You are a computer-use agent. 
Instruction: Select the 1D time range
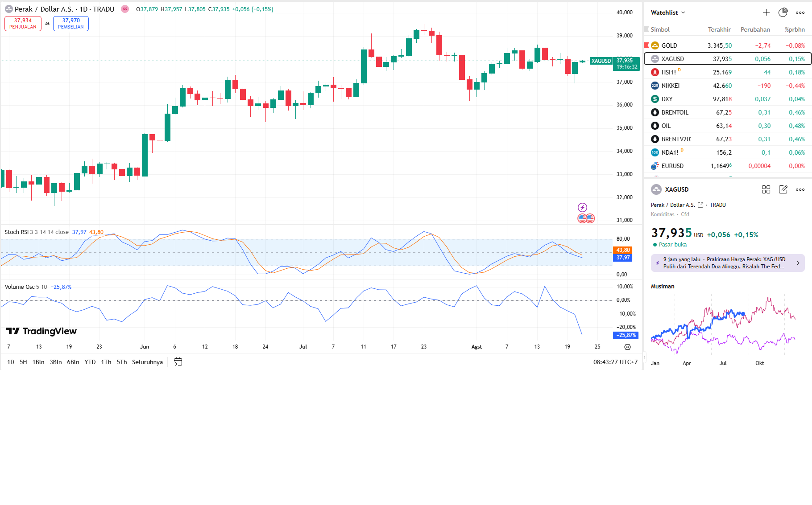click(x=11, y=362)
